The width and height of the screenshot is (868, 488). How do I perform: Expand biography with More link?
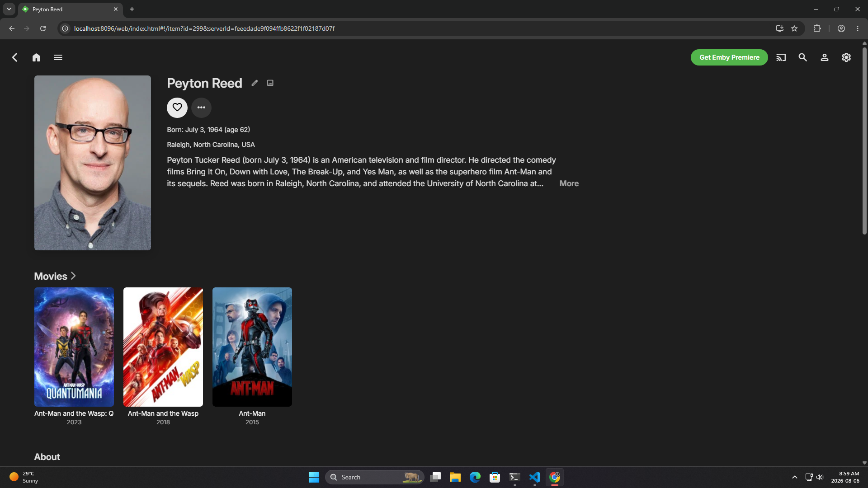569,183
